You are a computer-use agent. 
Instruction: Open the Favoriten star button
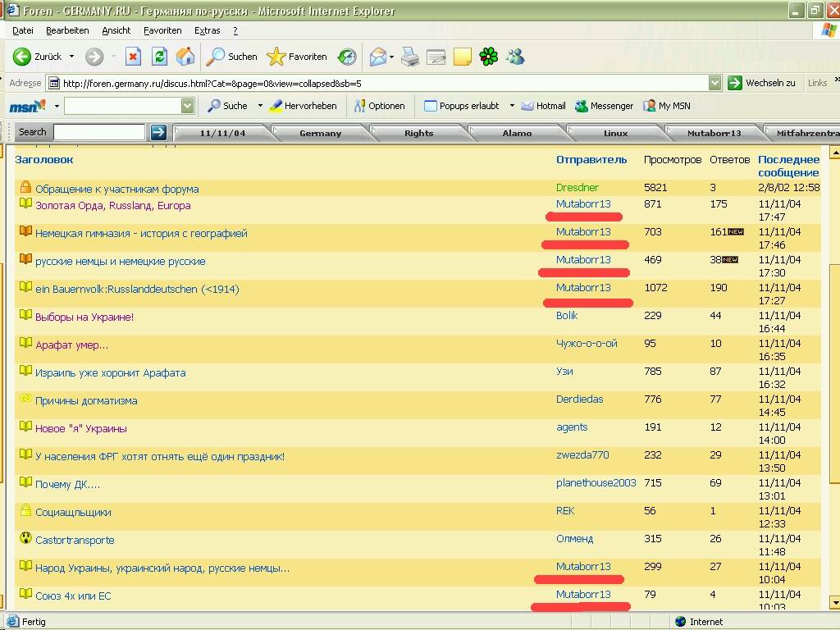click(297, 57)
